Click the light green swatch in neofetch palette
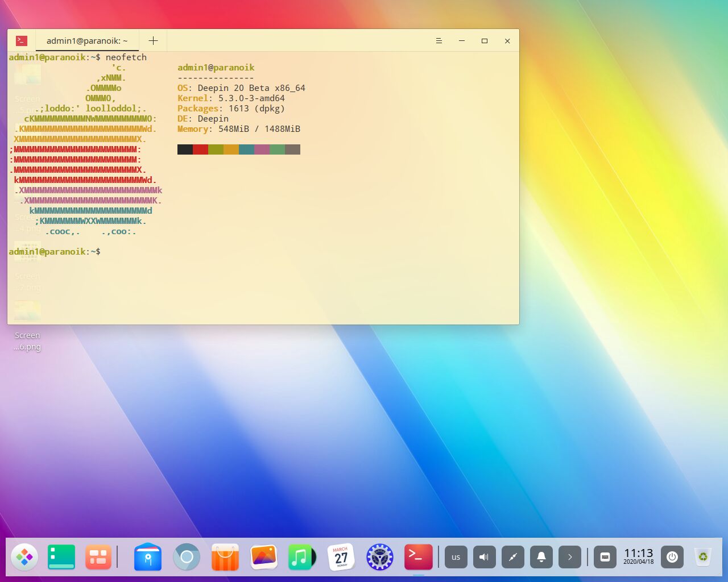Screen dimensions: 728x582 277,149
